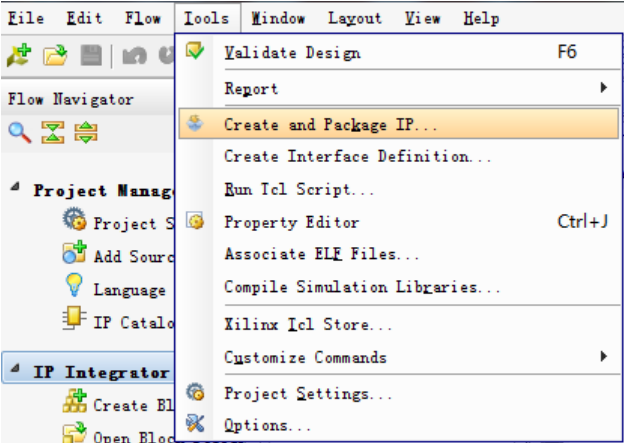The image size is (624, 443).
Task: Click the Collapse All navigator icon
Action: (53, 133)
